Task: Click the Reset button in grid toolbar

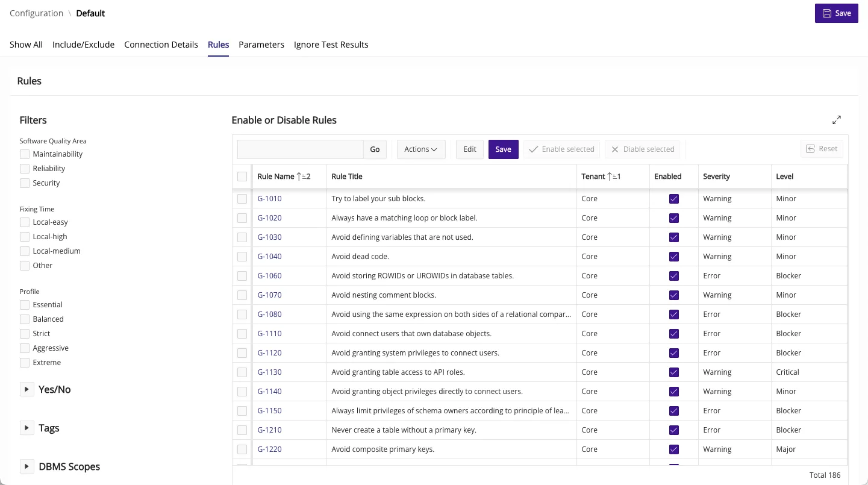Action: tap(822, 149)
